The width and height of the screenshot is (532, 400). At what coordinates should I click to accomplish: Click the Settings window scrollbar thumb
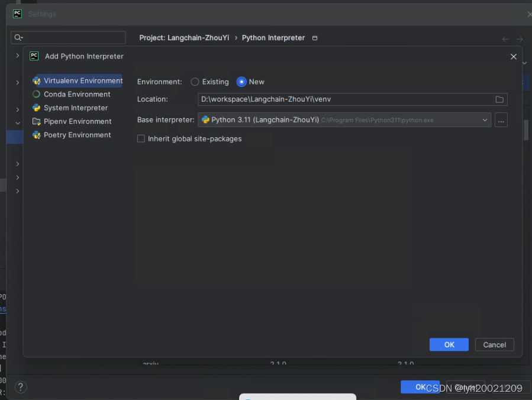click(526, 130)
